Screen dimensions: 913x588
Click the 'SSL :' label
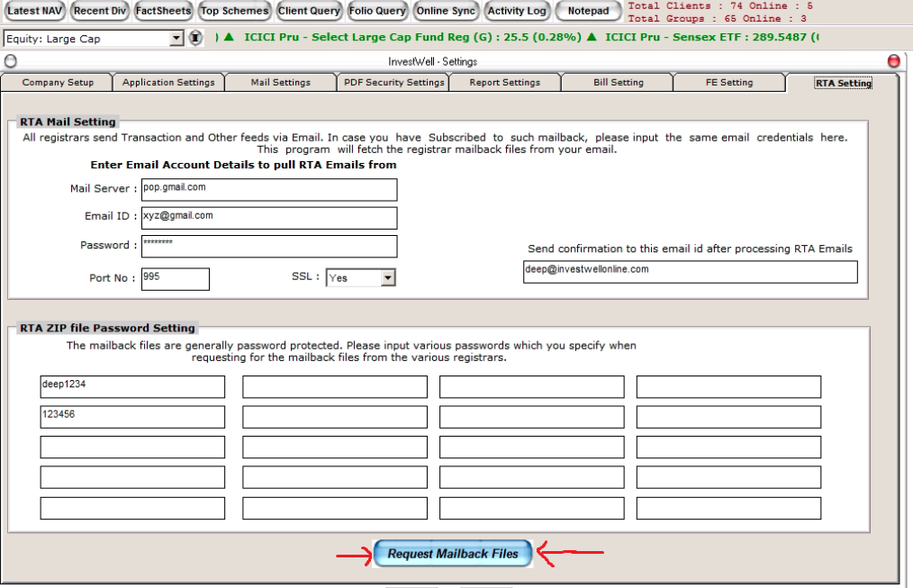(305, 276)
